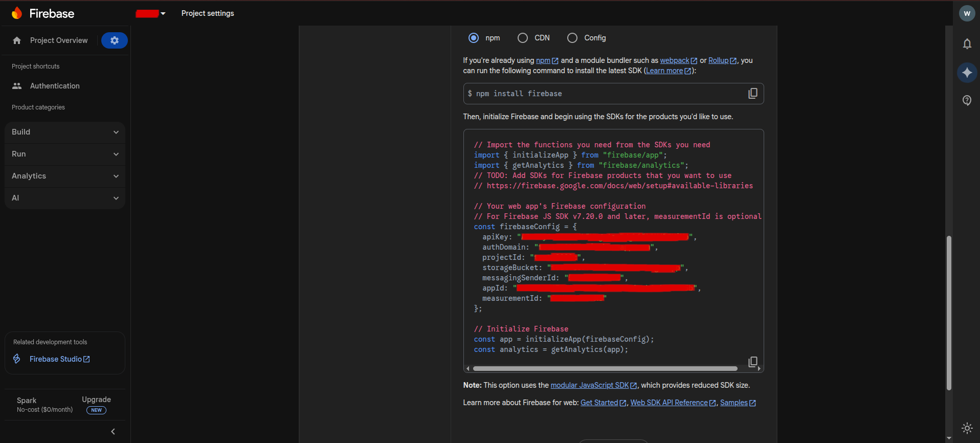Click the 'Product categories' heading
Screen dimensions: 980x443
38,107
